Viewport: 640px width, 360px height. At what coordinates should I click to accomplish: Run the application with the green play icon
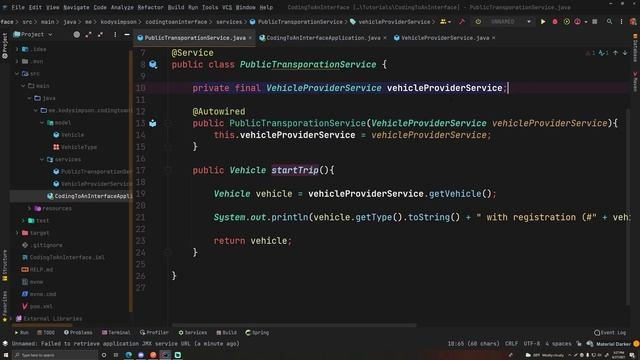(x=543, y=22)
